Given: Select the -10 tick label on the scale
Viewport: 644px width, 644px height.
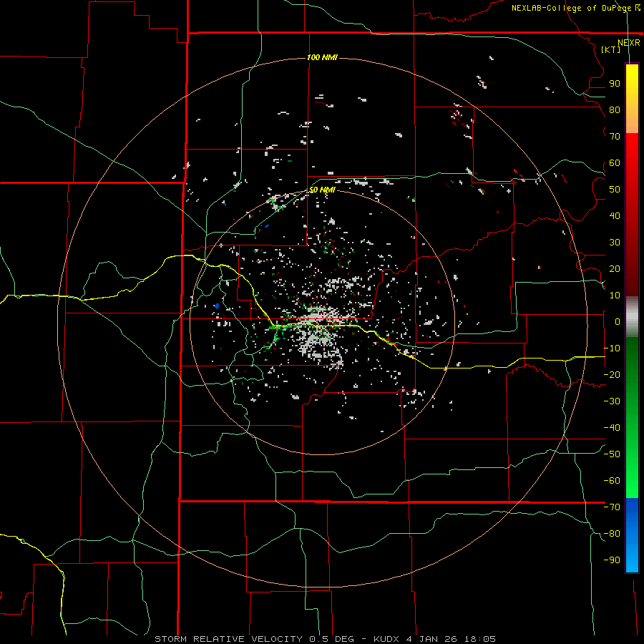Looking at the screenshot, I should click(x=612, y=348).
